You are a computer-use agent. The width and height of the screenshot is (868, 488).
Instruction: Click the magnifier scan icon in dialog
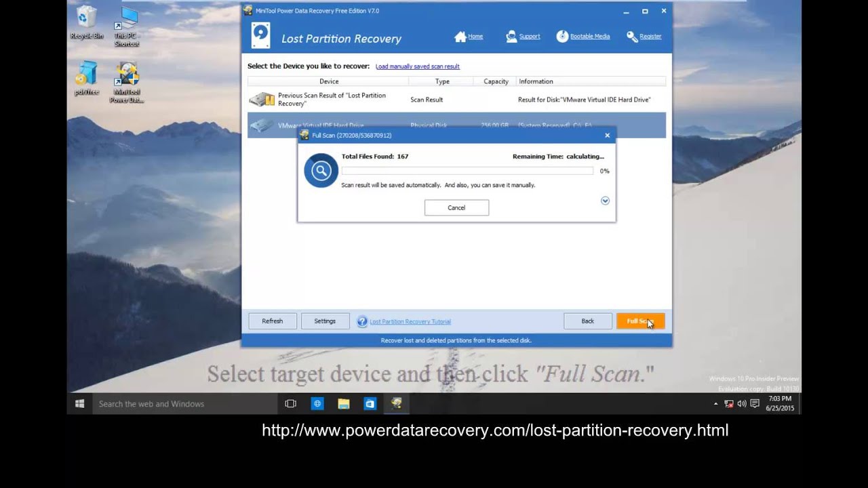pyautogui.click(x=321, y=170)
